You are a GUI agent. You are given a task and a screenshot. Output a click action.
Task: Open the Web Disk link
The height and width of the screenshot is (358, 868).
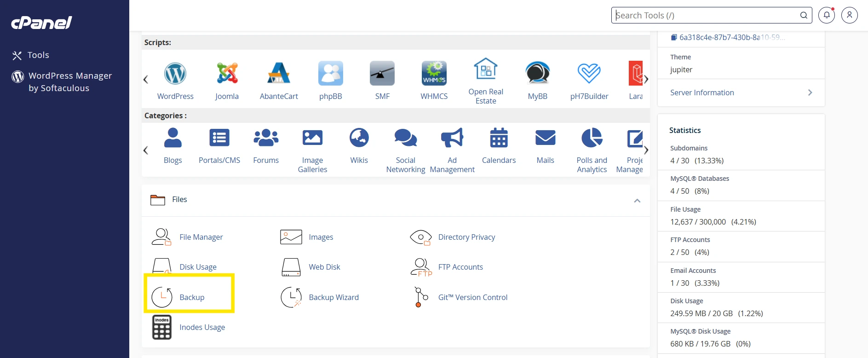click(x=324, y=267)
